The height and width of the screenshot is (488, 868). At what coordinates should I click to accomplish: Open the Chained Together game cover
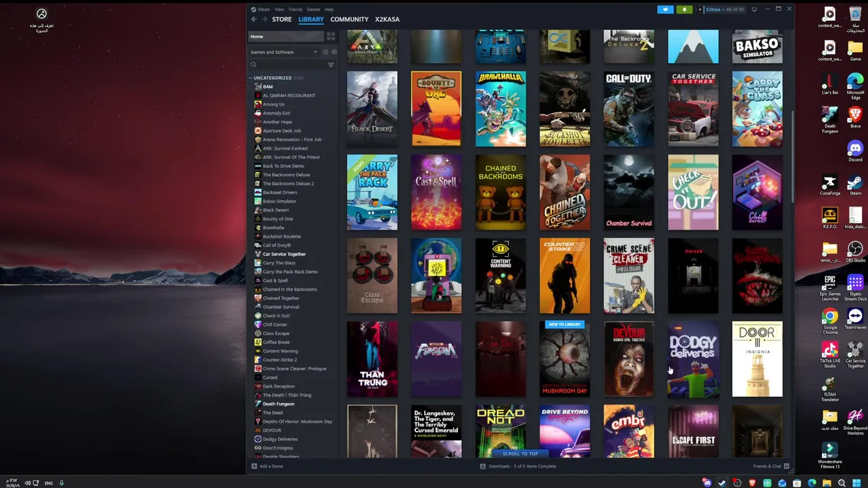[565, 192]
